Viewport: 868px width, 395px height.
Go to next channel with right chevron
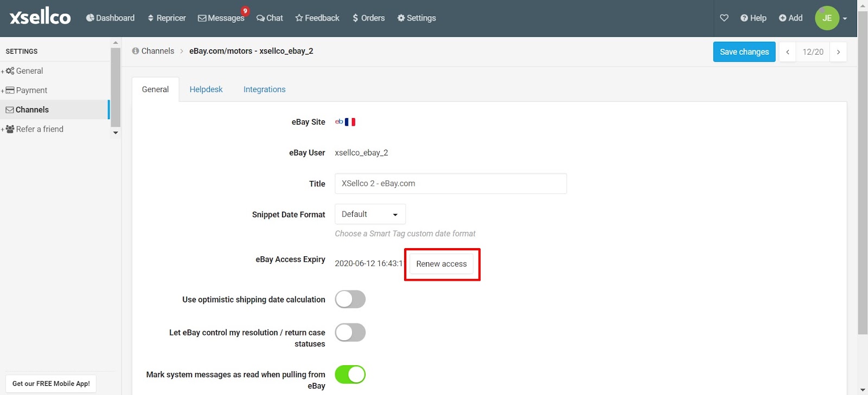[838, 52]
